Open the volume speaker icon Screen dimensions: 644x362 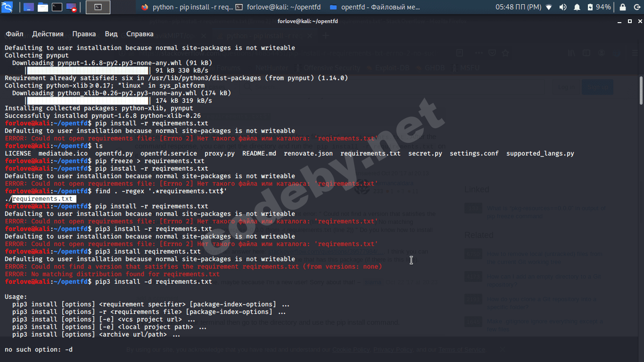563,7
